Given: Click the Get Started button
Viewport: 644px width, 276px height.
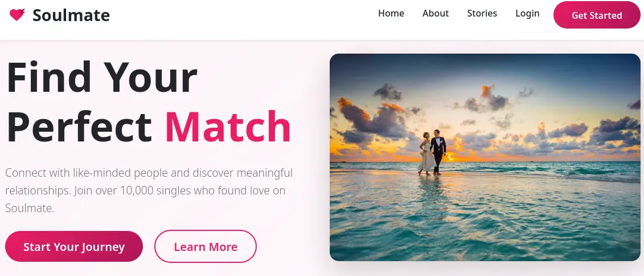Looking at the screenshot, I should tap(597, 15).
